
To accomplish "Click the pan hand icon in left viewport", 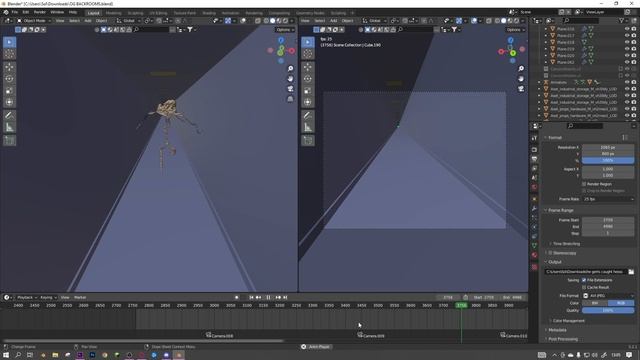I will 290,78.
